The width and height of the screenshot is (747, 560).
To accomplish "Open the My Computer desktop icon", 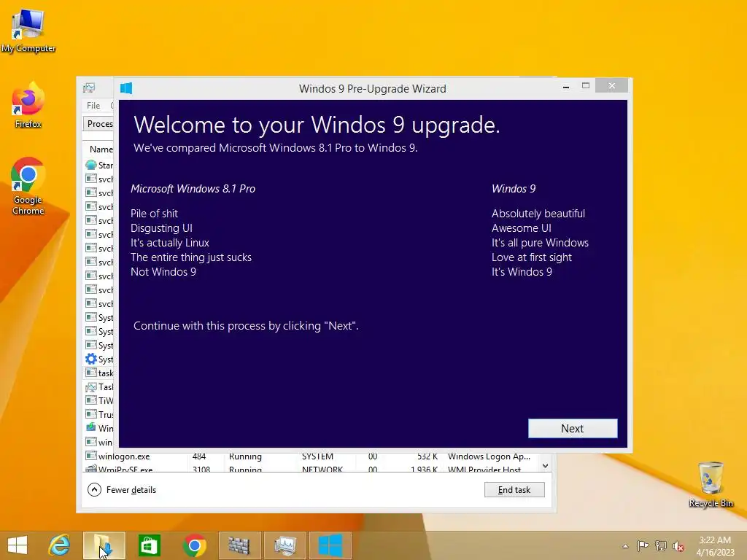I will [x=28, y=31].
